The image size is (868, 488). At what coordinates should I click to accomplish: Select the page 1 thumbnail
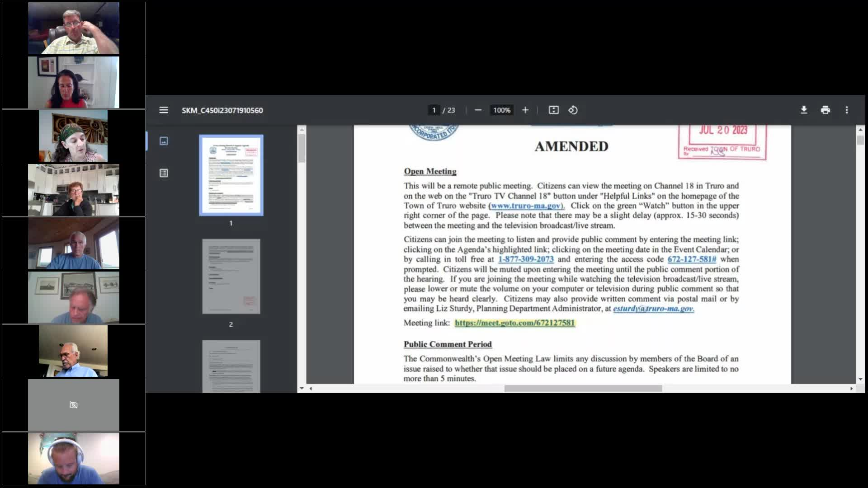coord(231,175)
